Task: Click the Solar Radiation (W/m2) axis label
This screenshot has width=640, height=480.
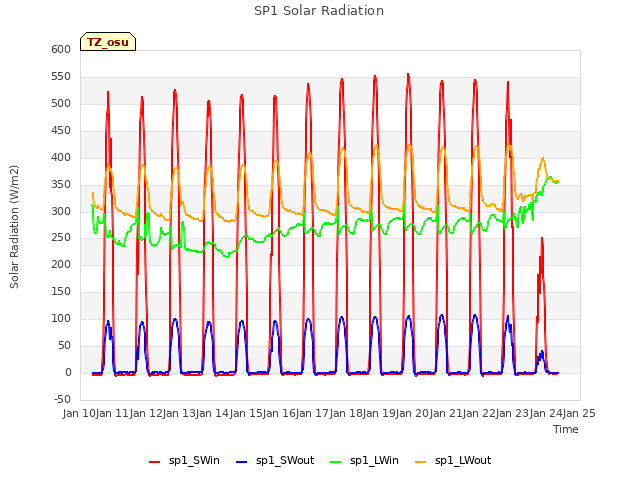Action: click(x=14, y=227)
